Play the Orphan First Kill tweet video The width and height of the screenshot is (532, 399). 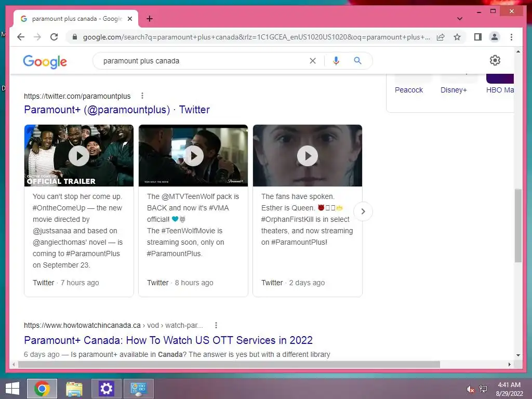308,156
